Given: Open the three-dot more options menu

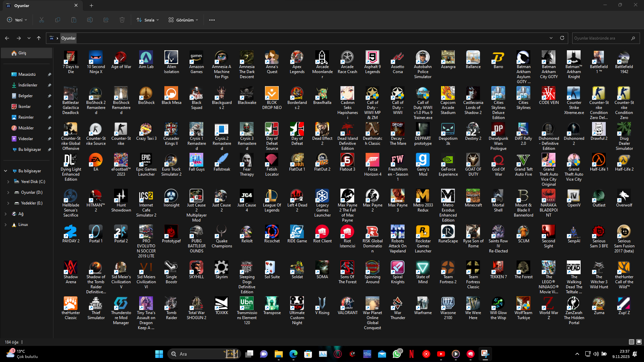Looking at the screenshot, I should 212,20.
